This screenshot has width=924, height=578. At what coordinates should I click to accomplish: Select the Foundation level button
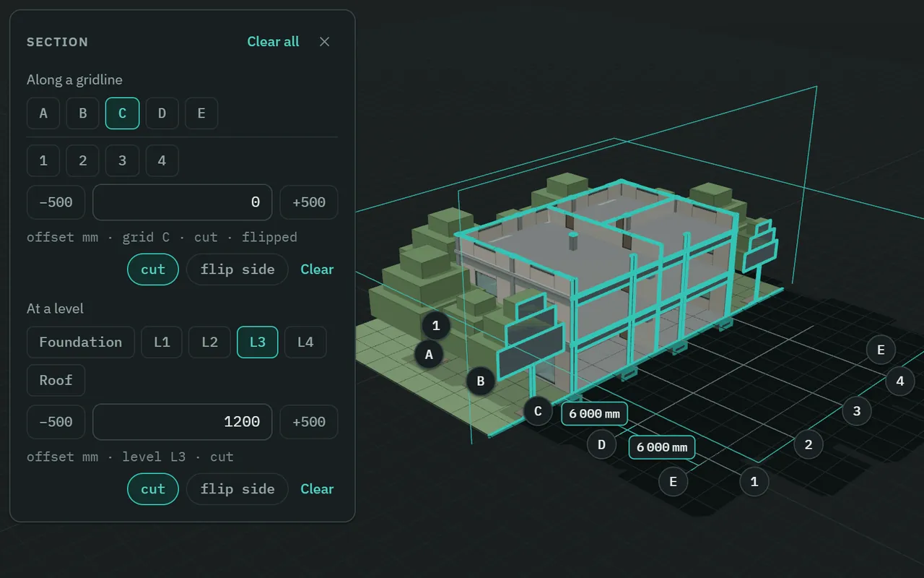81,342
